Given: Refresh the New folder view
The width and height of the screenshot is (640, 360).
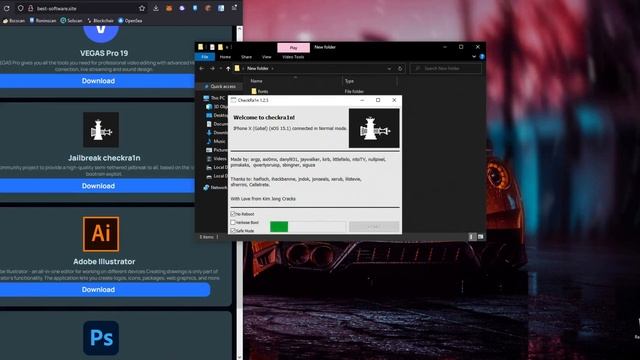Looking at the screenshot, I should pyautogui.click(x=400, y=69).
